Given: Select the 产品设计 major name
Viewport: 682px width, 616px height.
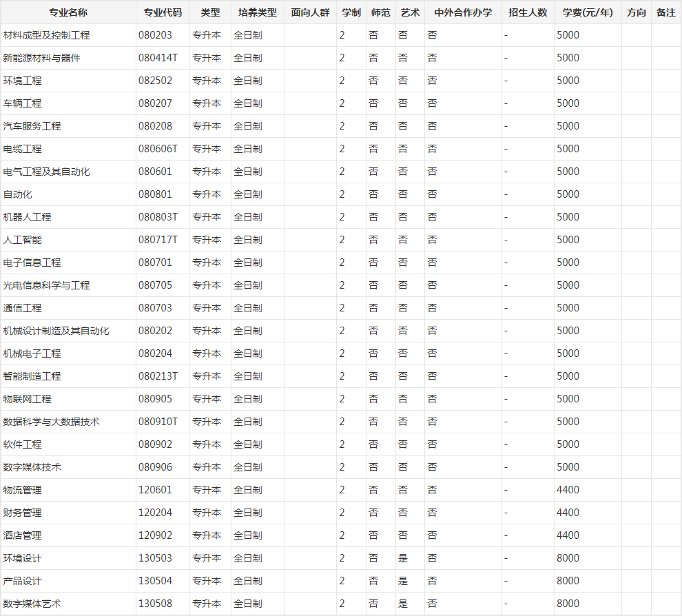Looking at the screenshot, I should (22, 581).
